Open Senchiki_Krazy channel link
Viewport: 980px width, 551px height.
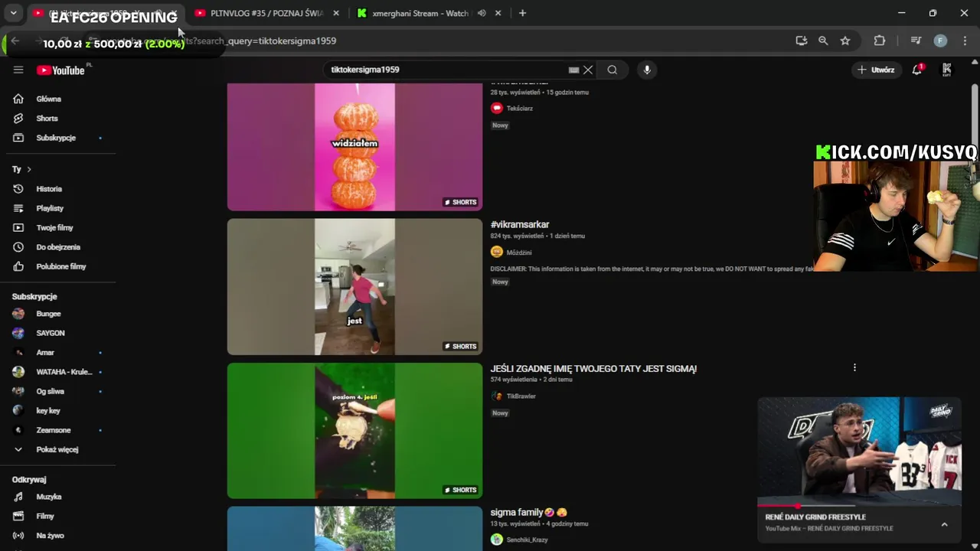pyautogui.click(x=527, y=540)
